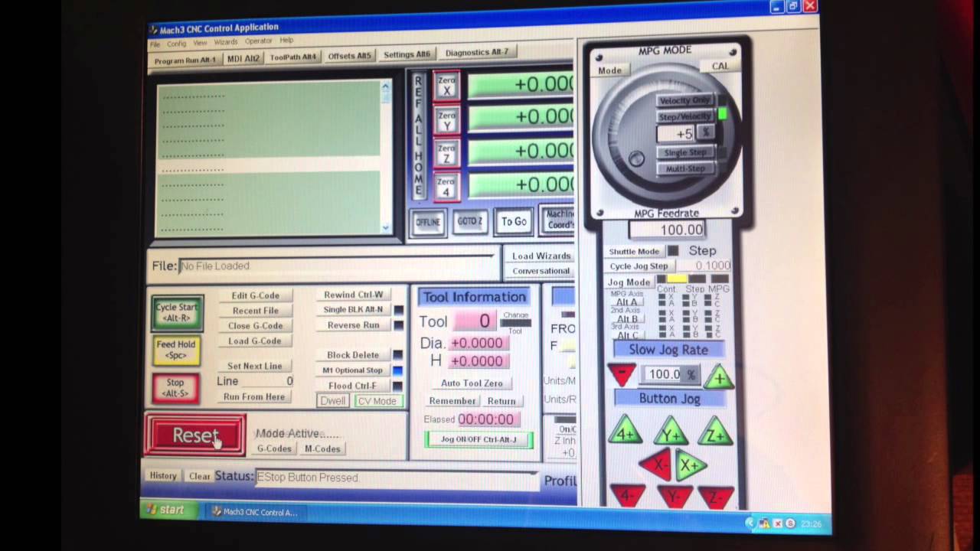This screenshot has width=980, height=551.
Task: Switch to ToolPath Alt4 tab
Action: coord(293,57)
